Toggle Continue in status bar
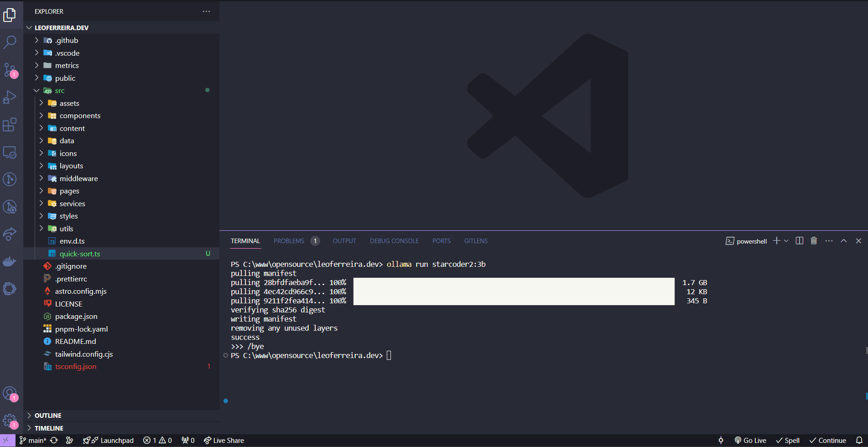 [828, 441]
